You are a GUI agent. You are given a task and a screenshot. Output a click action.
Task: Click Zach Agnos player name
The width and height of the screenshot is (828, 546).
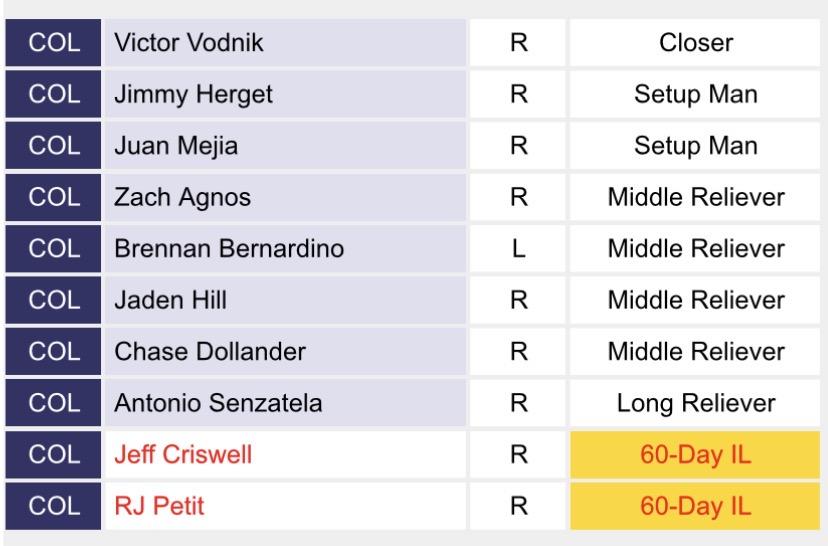tap(167, 198)
